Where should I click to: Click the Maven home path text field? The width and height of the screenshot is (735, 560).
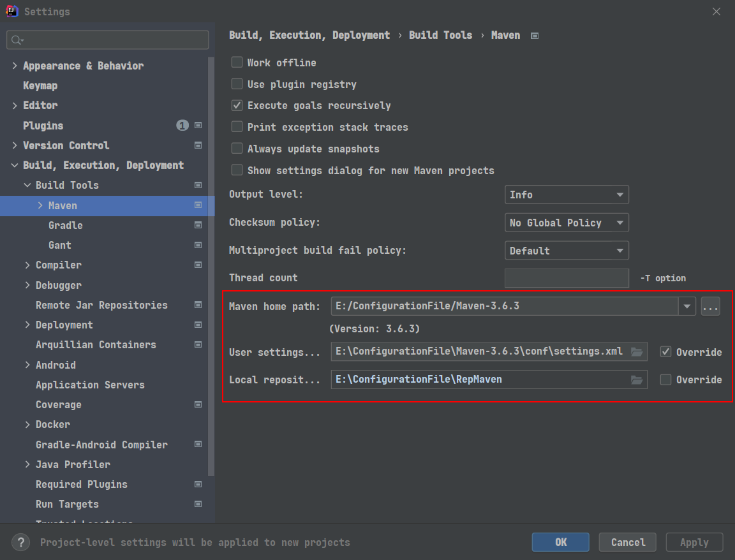point(505,306)
